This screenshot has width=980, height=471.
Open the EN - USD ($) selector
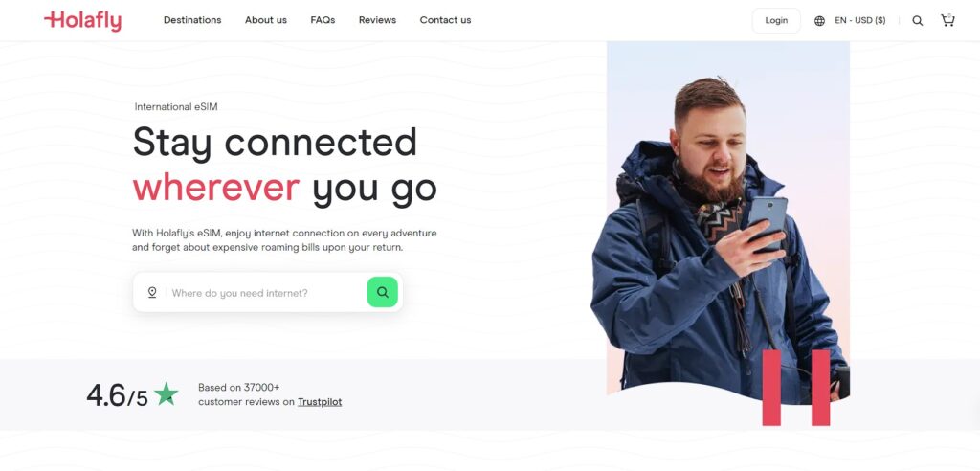860,21
